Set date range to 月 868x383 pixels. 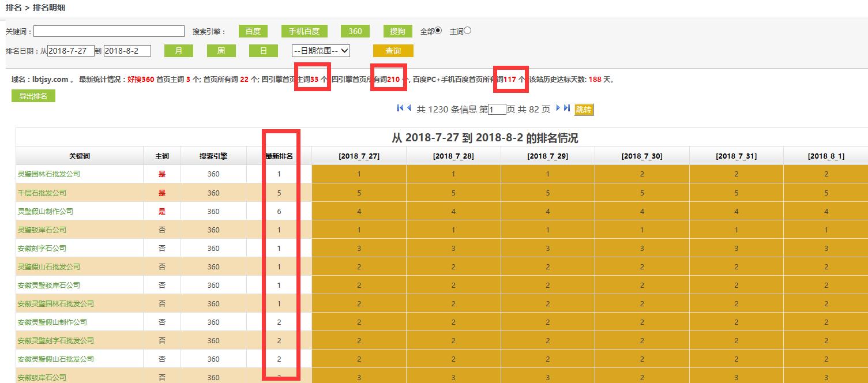click(x=179, y=51)
